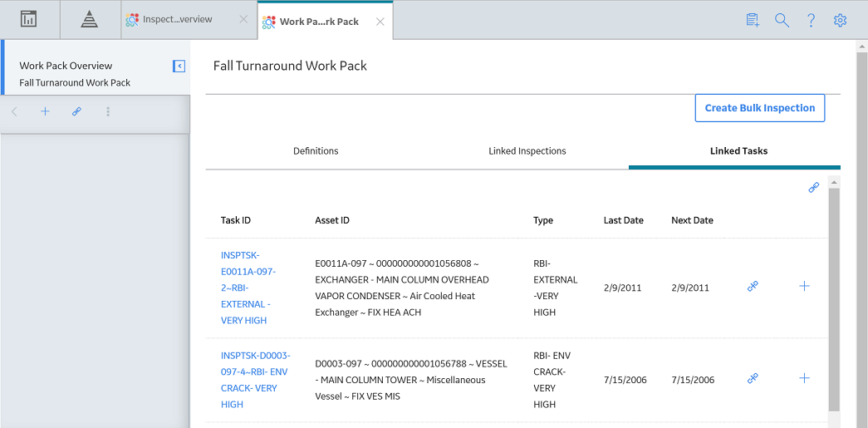Click the Last Date column header
The width and height of the screenshot is (868, 428).
(x=623, y=220)
